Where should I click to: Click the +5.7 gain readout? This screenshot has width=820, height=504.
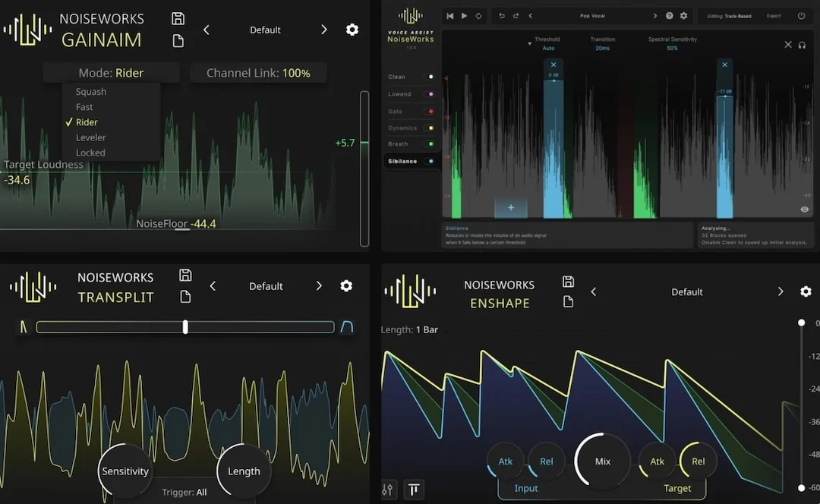point(345,143)
